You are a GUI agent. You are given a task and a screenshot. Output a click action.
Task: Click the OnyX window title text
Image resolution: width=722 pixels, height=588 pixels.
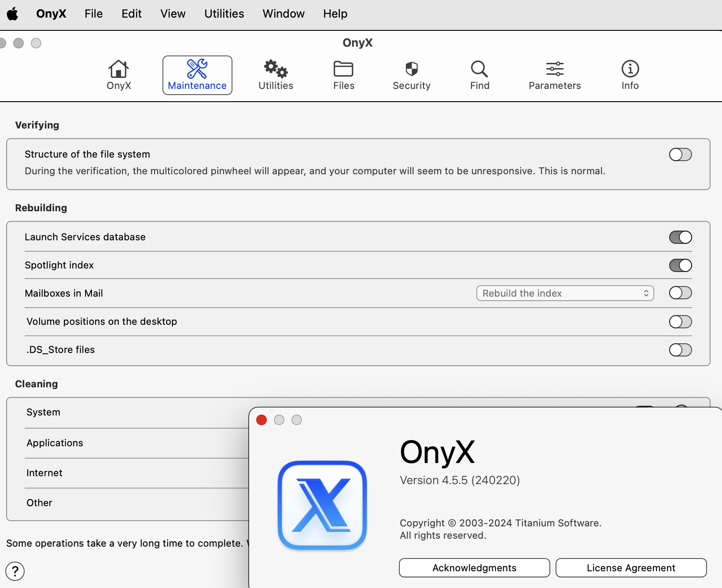pos(357,43)
